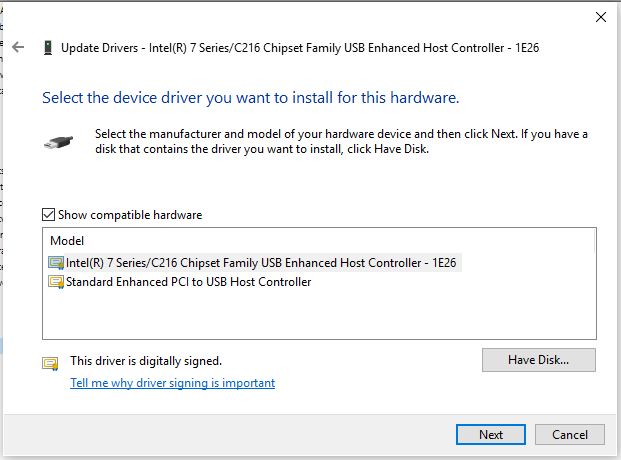Go back using the back arrow
Screen dimensions: 621x460
(18, 48)
